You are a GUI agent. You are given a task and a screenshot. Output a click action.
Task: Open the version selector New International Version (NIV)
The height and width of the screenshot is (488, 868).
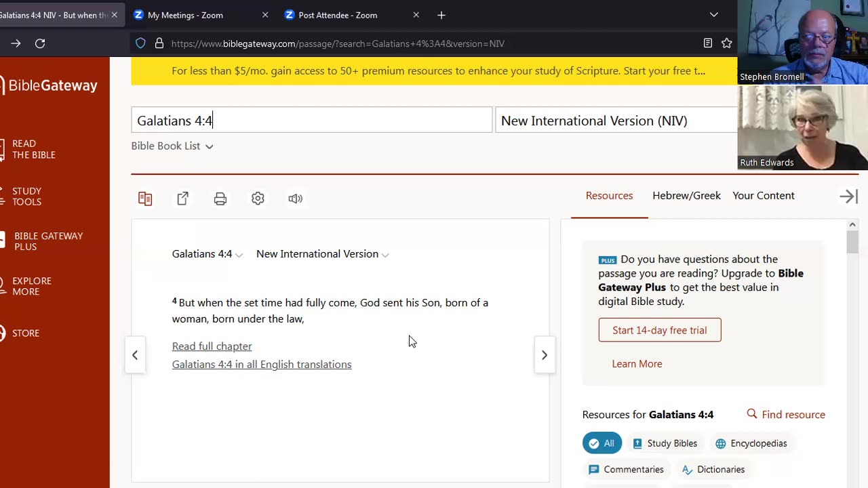click(x=616, y=120)
